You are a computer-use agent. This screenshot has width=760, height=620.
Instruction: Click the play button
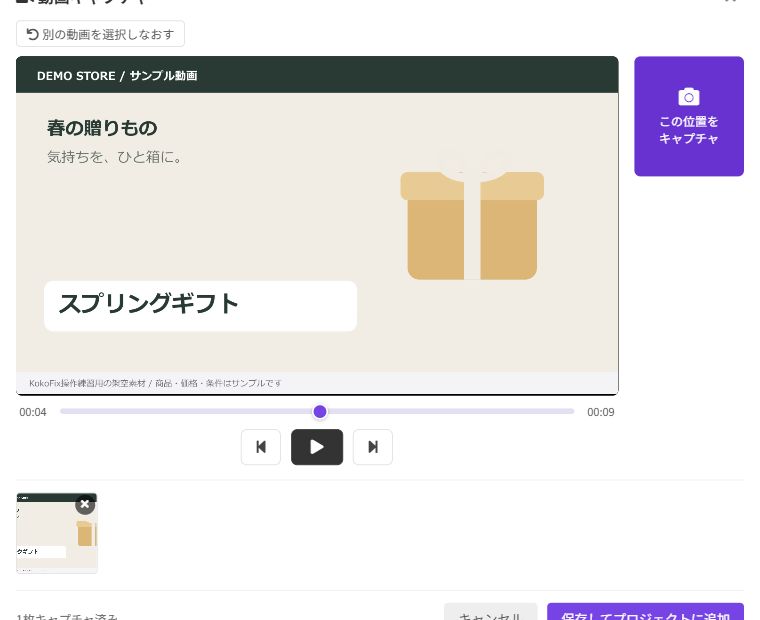pyautogui.click(x=317, y=446)
